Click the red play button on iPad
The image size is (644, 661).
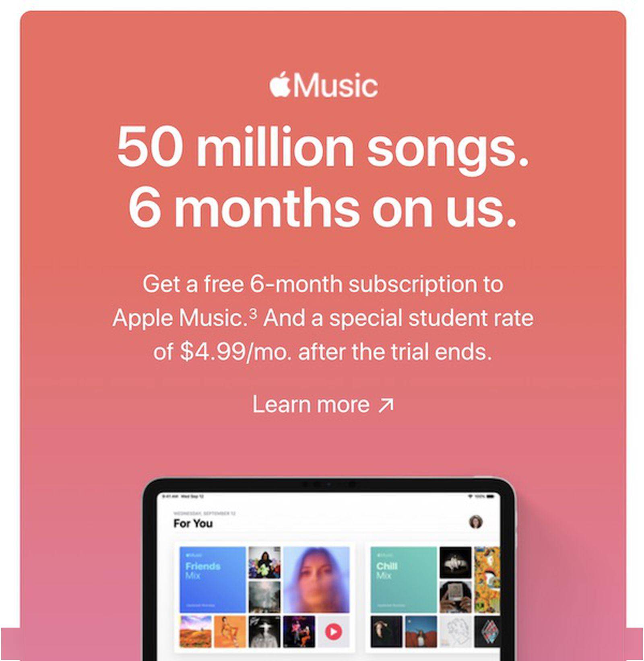click(x=333, y=632)
